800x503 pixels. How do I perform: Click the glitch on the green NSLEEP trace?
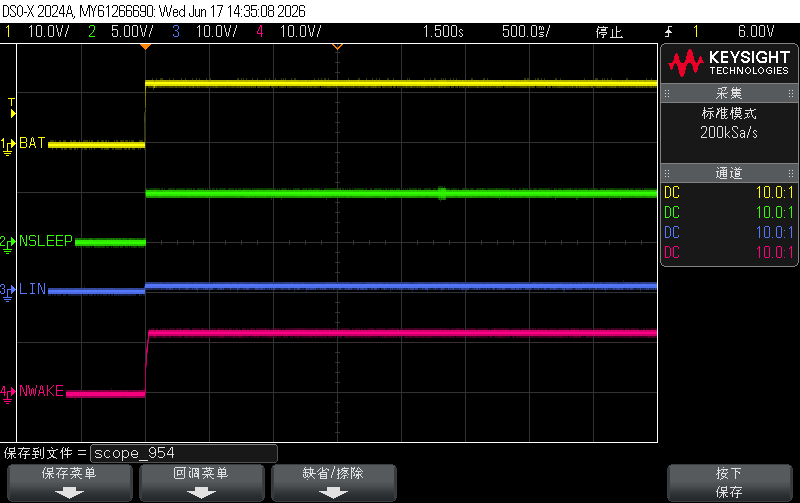coord(442,193)
